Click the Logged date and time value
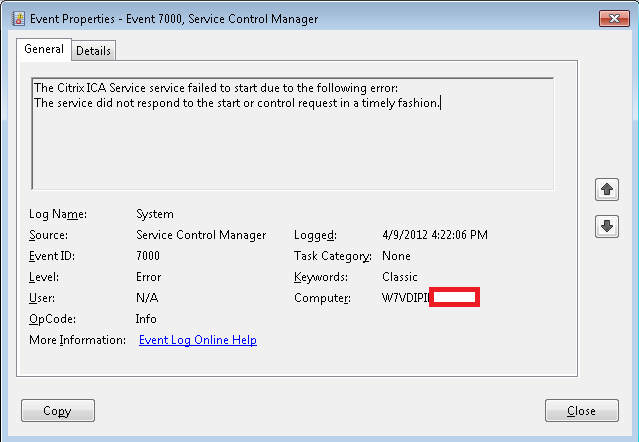The image size is (639, 442). 435,235
